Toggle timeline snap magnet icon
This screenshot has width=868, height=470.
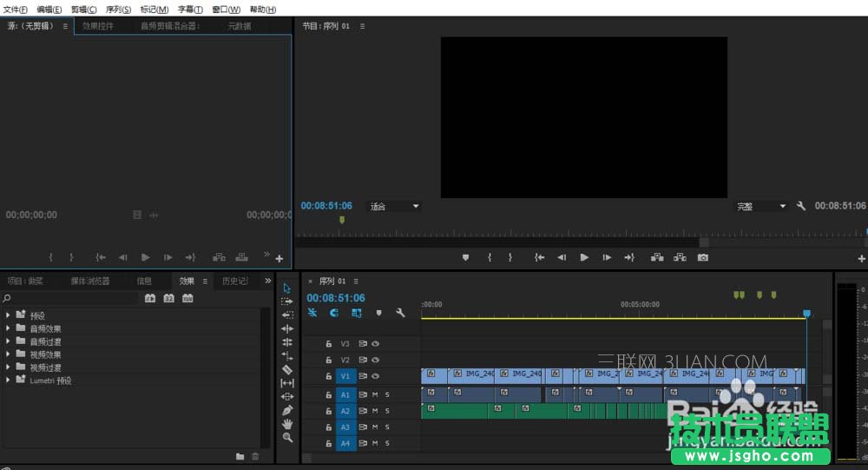(x=334, y=313)
